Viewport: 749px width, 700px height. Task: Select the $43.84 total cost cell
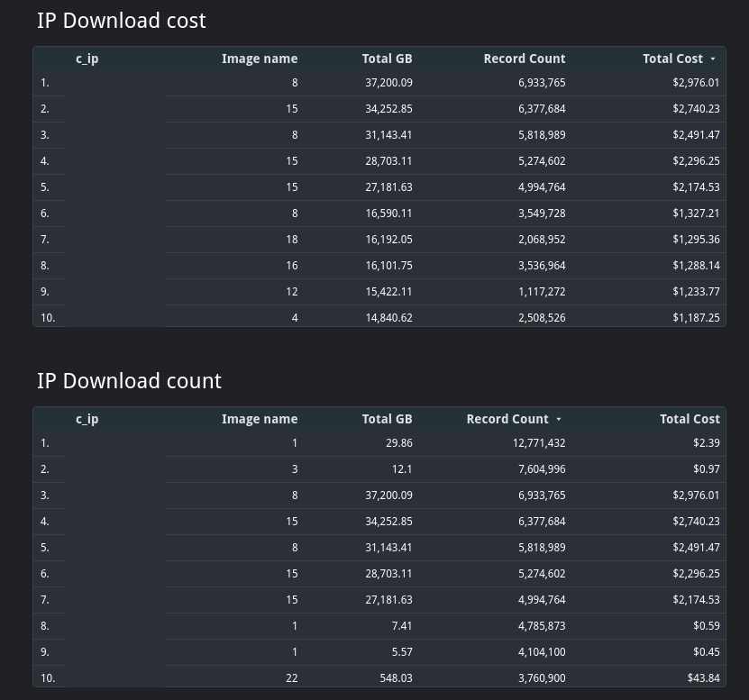[704, 678]
